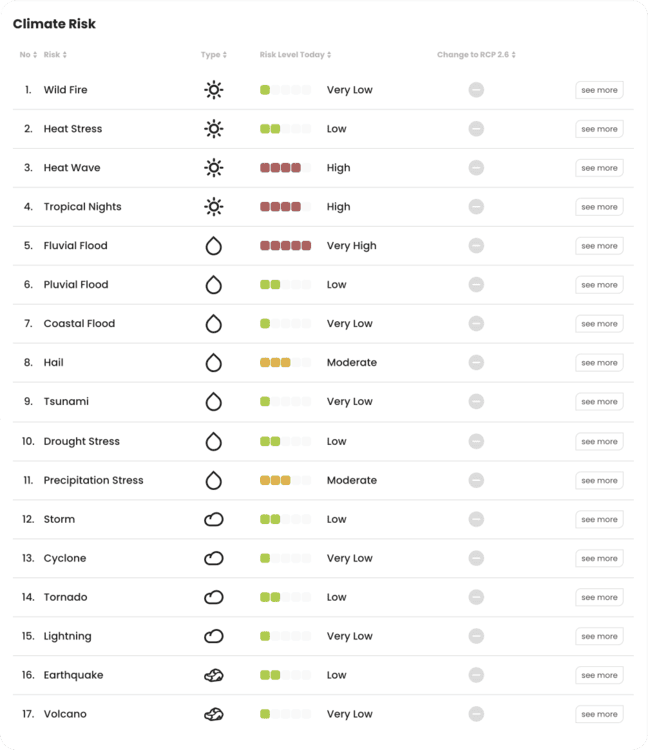The width and height of the screenshot is (648, 750).
Task: Sort by Change to RCP 2.6 header
Action: point(476,55)
